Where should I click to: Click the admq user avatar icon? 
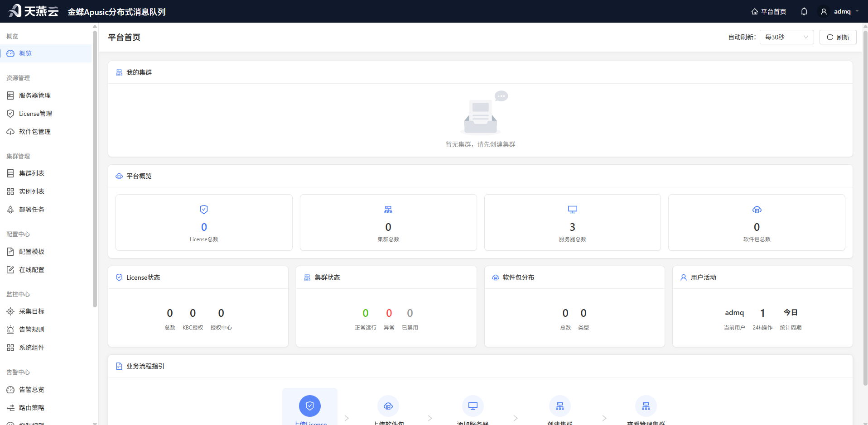(x=824, y=12)
